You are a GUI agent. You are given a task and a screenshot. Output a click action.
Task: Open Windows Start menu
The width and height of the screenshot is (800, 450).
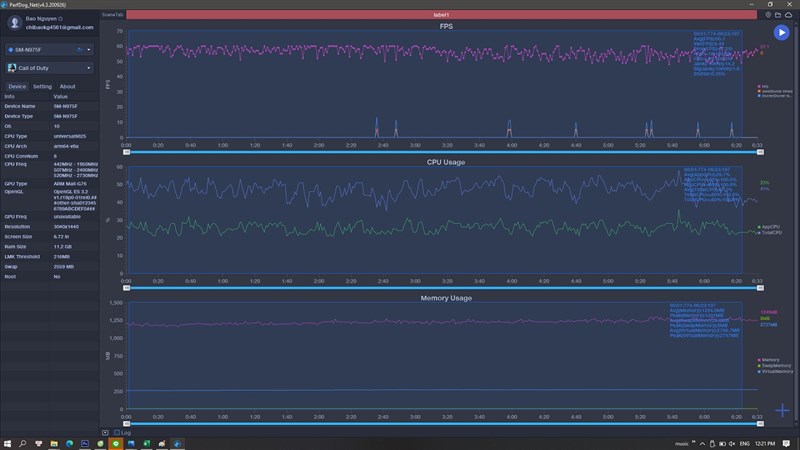click(x=7, y=443)
